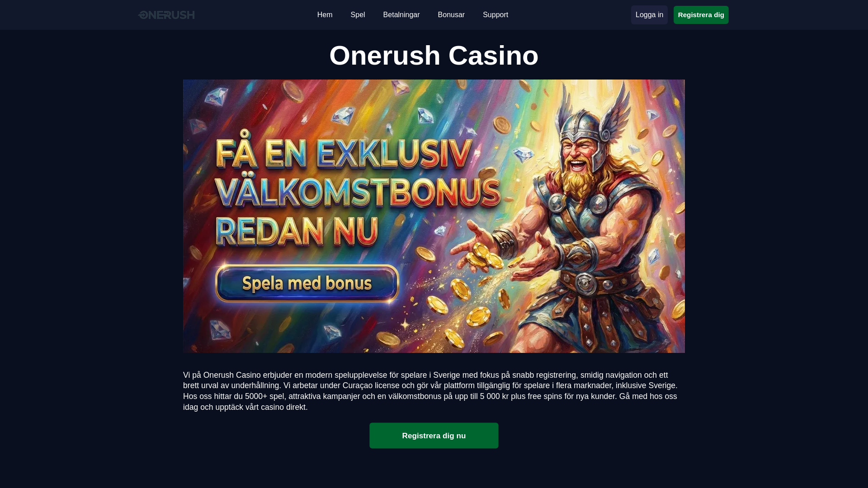Viewport: 868px width, 488px height.
Task: Click the Onerush logo in header
Action: click(166, 15)
